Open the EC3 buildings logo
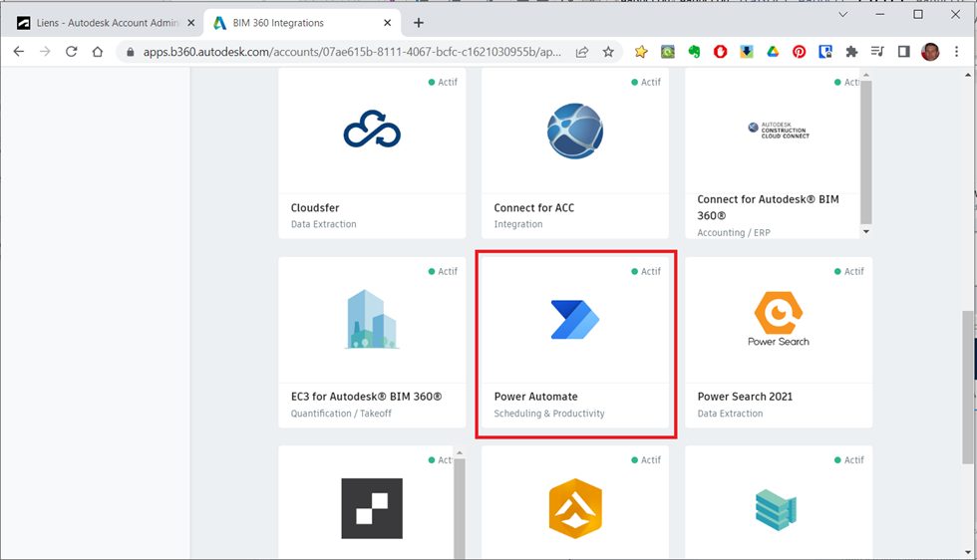This screenshot has width=977, height=560. [371, 319]
